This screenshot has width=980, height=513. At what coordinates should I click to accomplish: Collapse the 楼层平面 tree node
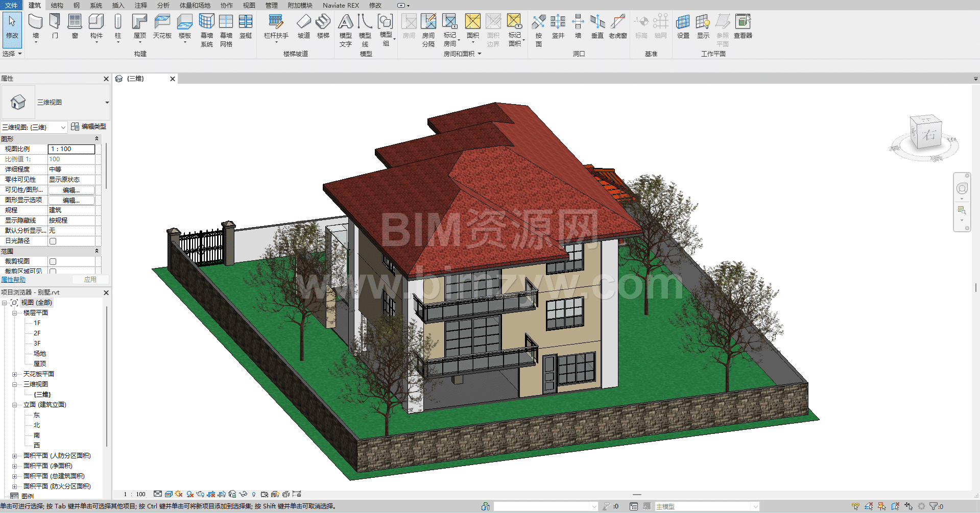click(15, 313)
